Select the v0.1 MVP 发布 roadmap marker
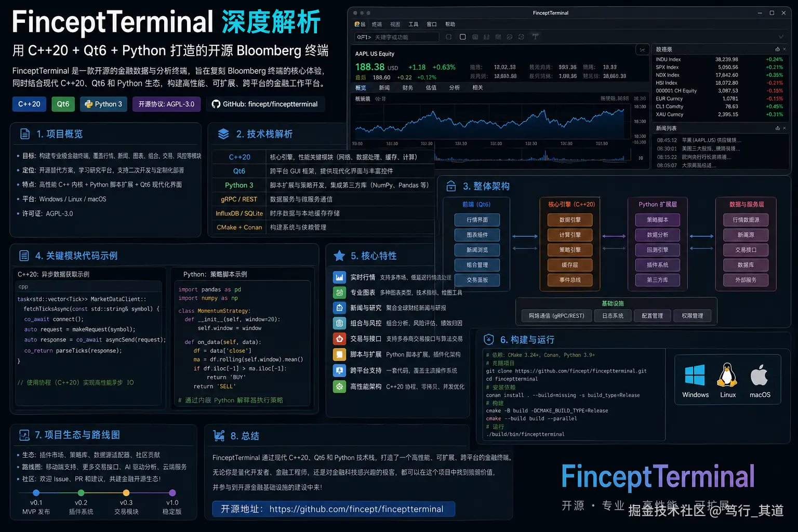Image resolution: width=798 pixels, height=532 pixels. (x=36, y=493)
